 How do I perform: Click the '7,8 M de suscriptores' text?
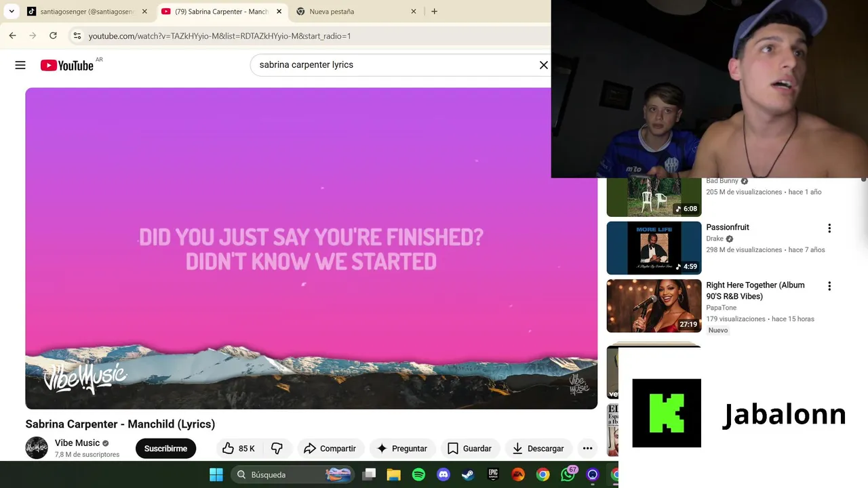tap(87, 455)
